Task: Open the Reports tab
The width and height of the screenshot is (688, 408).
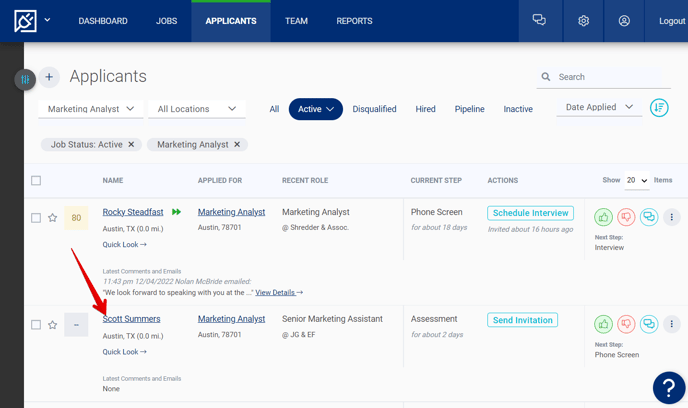Action: [355, 21]
